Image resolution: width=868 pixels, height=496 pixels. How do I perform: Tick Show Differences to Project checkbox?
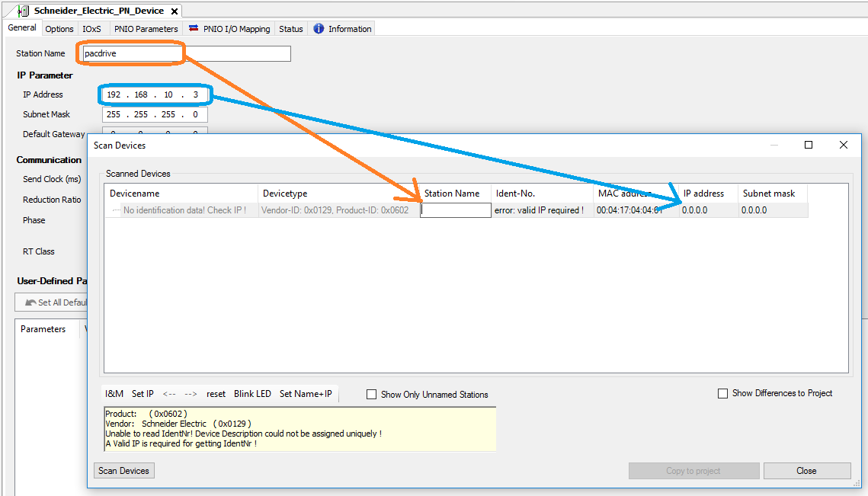point(722,393)
